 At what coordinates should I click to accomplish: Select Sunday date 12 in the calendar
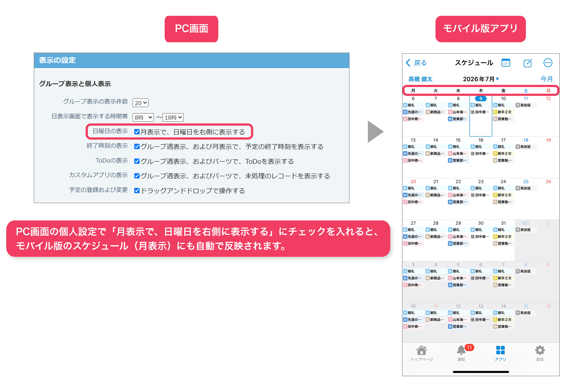pyautogui.click(x=548, y=99)
